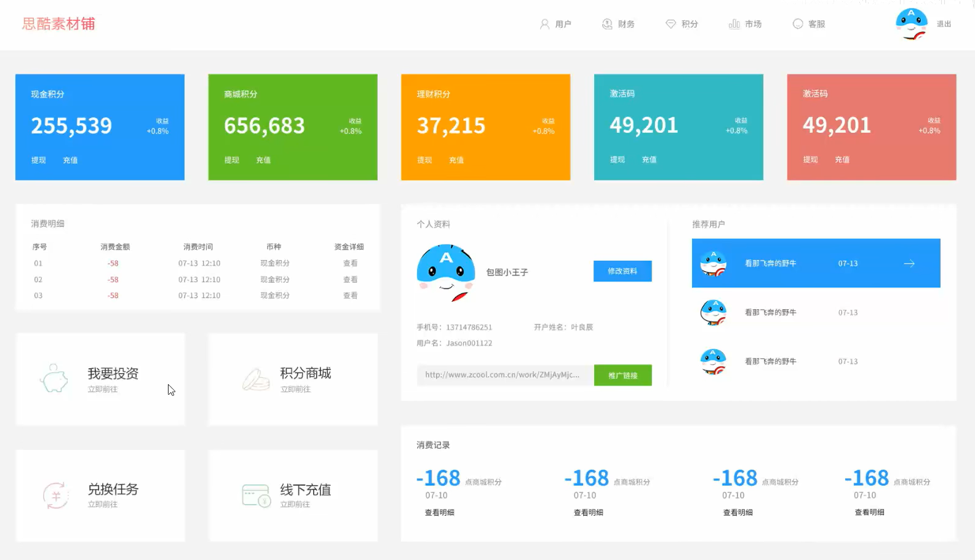The width and height of the screenshot is (975, 560).
Task: Click the piggy bank investment icon
Action: coord(54,378)
